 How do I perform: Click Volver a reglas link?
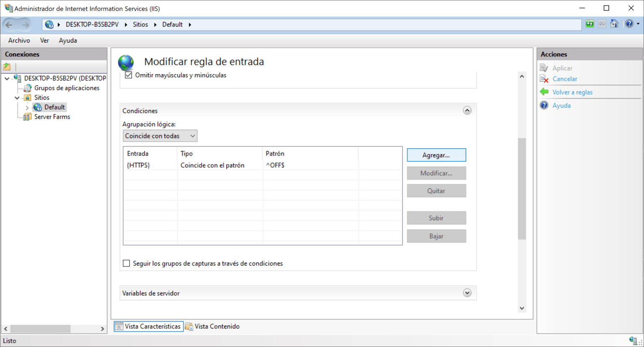point(572,92)
